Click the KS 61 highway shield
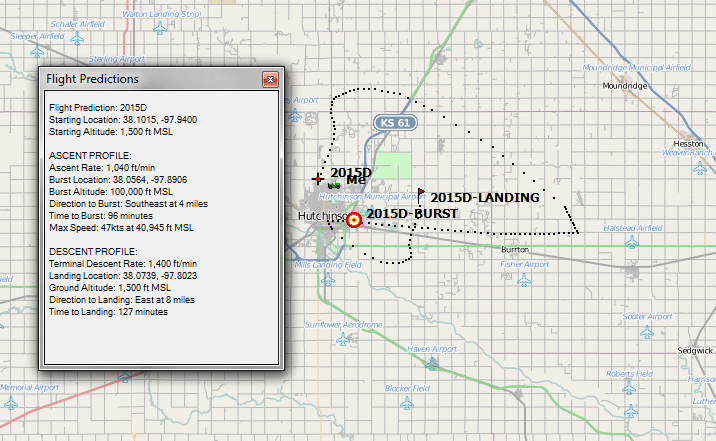Image resolution: width=716 pixels, height=441 pixels. (395, 122)
